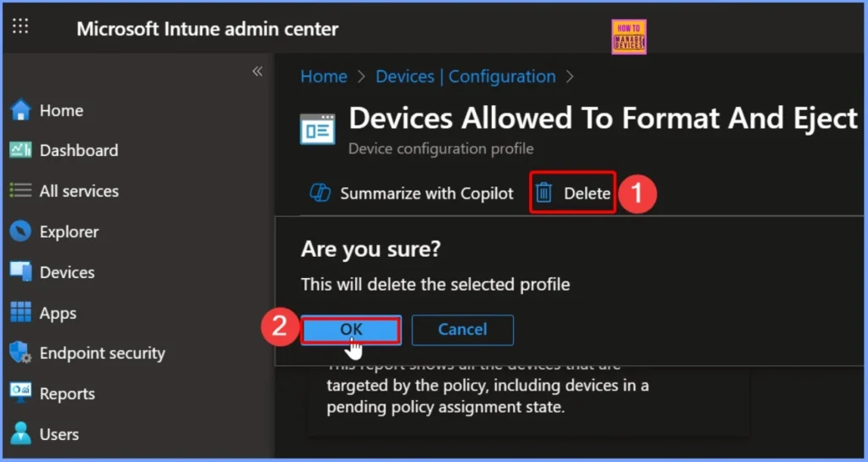Image resolution: width=868 pixels, height=462 pixels.
Task: Confirm deletion with the OK button
Action: (x=351, y=329)
